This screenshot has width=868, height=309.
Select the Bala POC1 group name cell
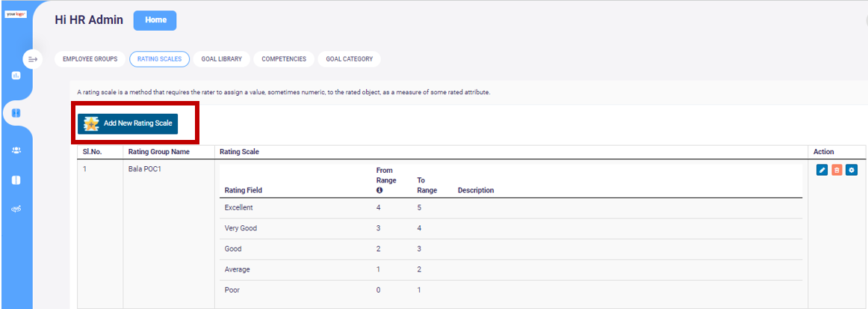[x=169, y=234]
